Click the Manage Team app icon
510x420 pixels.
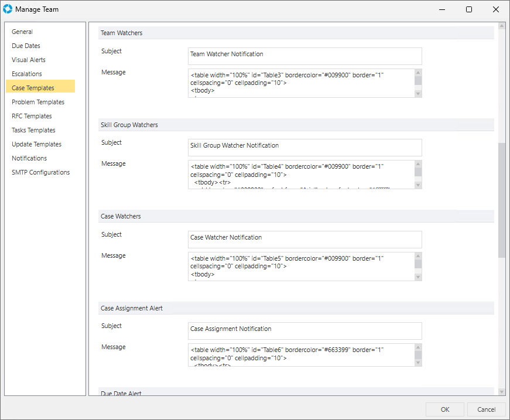[x=8, y=9]
